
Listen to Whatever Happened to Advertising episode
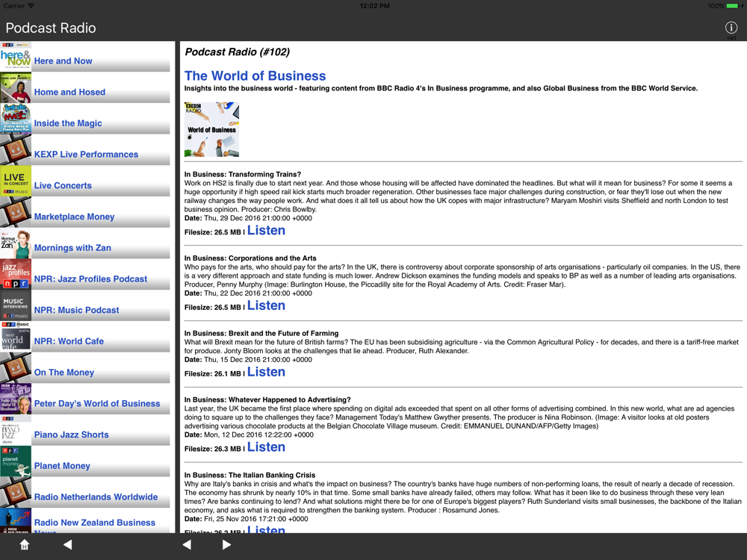266,447
